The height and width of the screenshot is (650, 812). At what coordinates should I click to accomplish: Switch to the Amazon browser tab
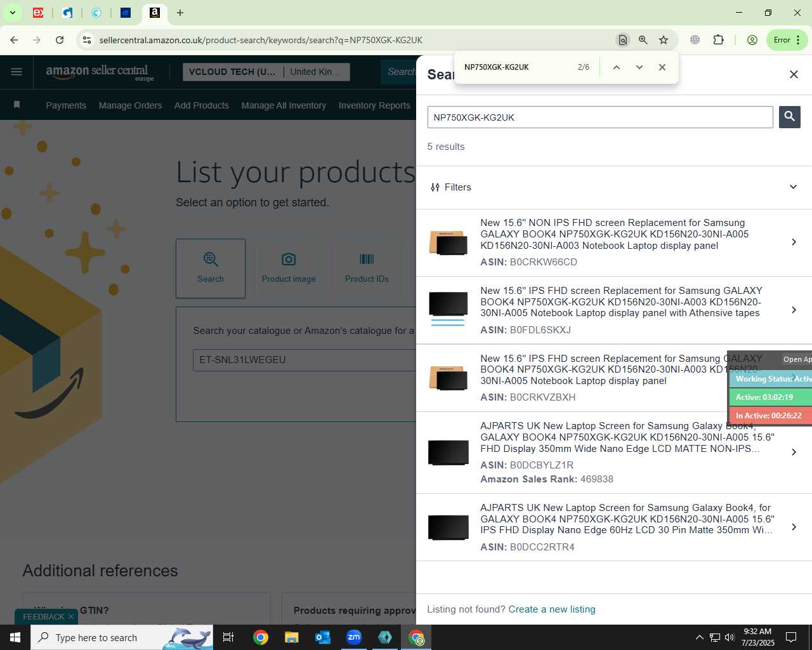[155, 13]
